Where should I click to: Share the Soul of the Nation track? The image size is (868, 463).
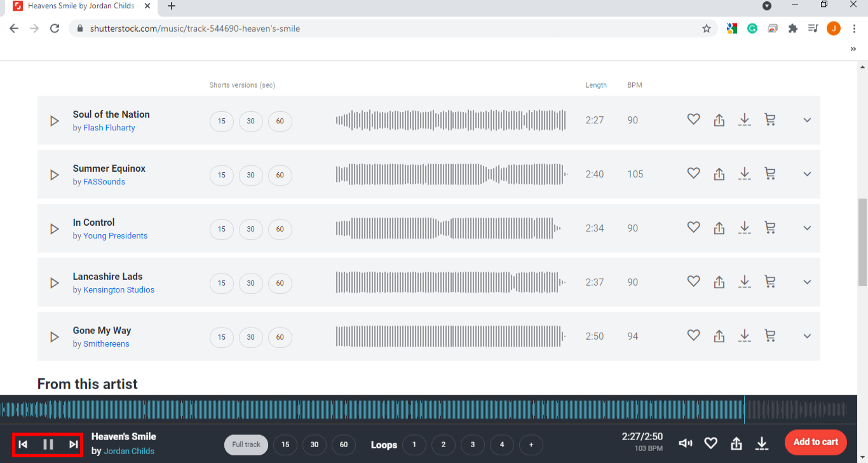pyautogui.click(x=719, y=120)
